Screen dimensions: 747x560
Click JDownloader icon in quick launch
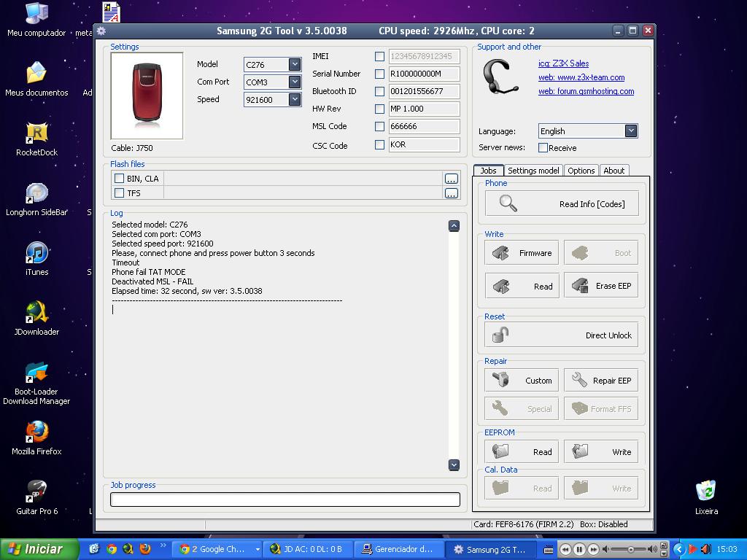coord(128,549)
